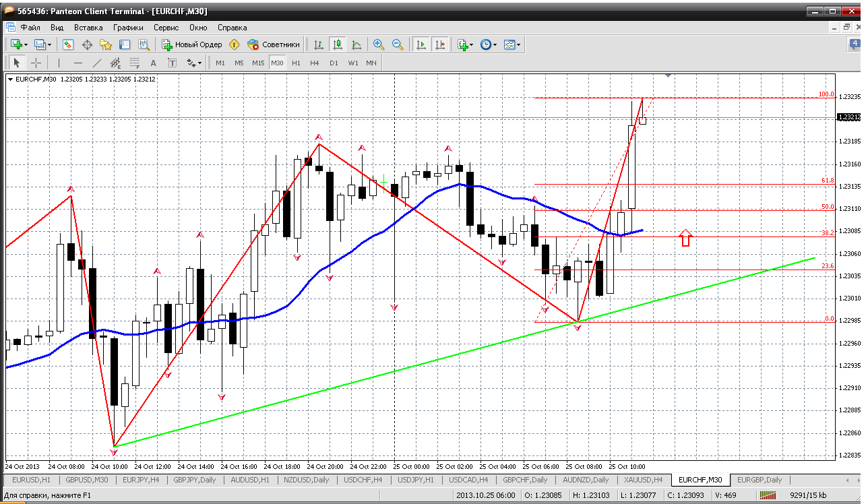Select the Crosshair tool
868x504 pixels.
[x=36, y=63]
